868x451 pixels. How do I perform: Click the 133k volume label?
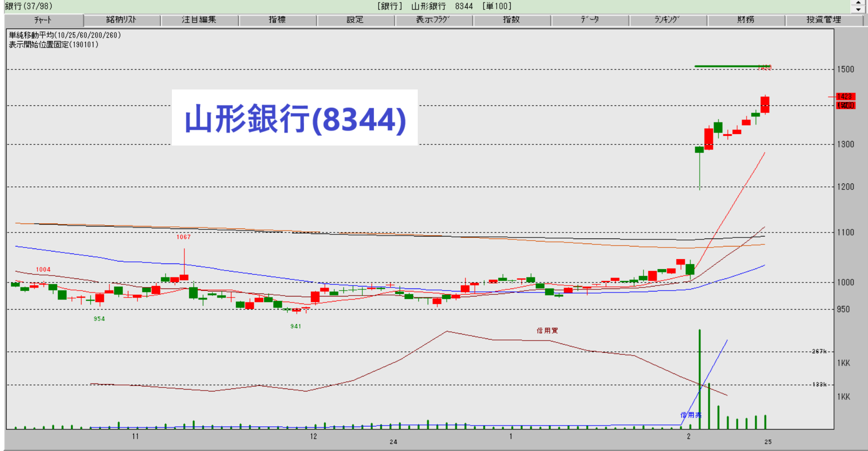click(x=820, y=384)
